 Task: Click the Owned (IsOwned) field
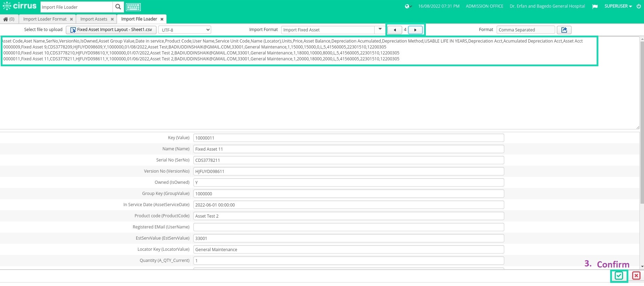(x=348, y=182)
